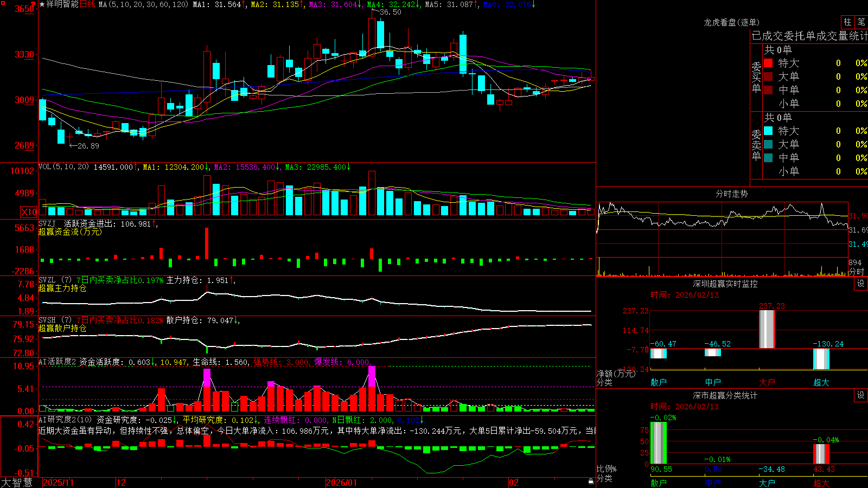Click the 委卖单 section label
Image resolution: width=868 pixels, height=488 pixels.
point(756,145)
